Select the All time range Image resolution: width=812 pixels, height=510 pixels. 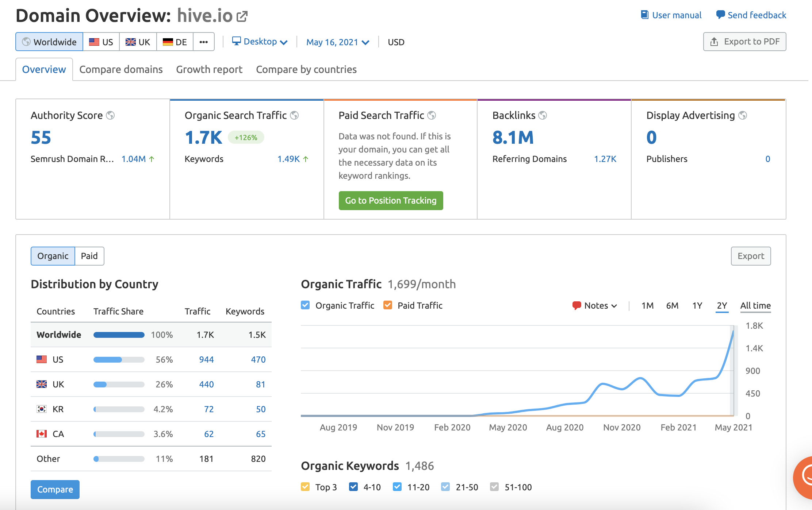point(755,306)
